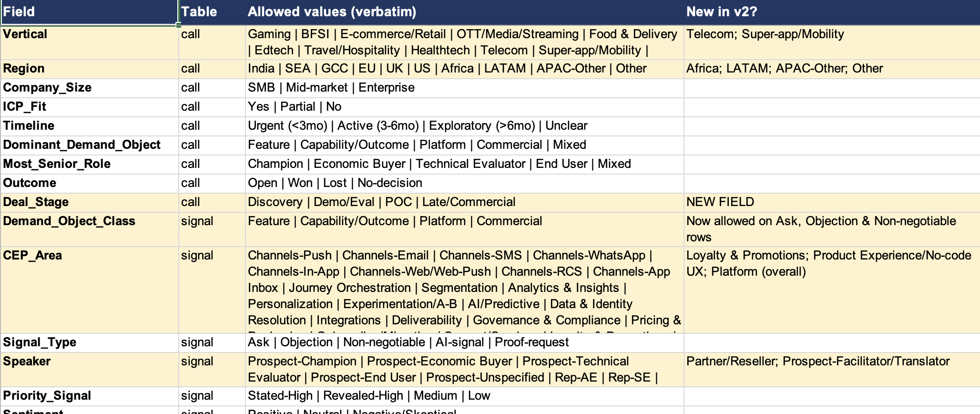This screenshot has width=980, height=414.
Task: Click the 'Demand_Object_Class' field cell
Action: 89,229
